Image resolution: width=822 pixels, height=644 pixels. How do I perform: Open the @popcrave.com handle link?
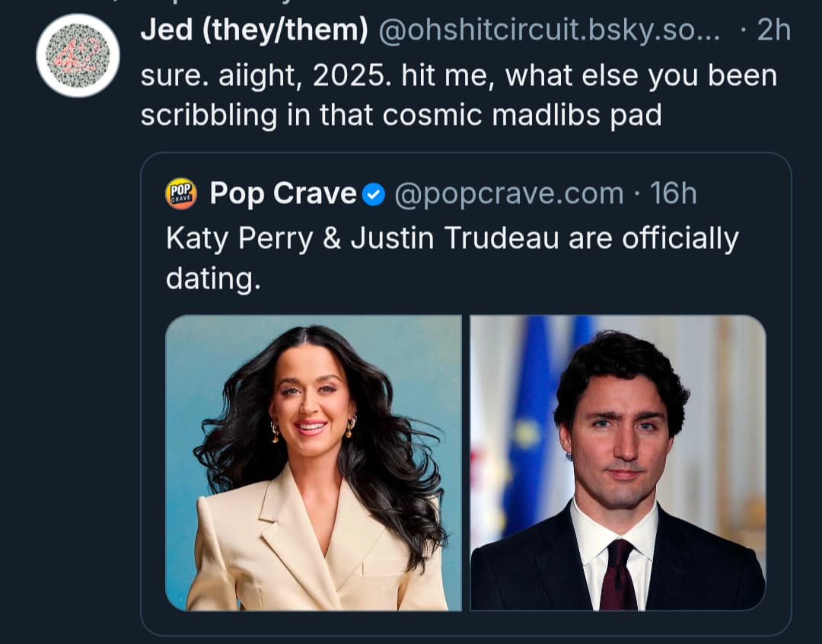tap(508, 193)
